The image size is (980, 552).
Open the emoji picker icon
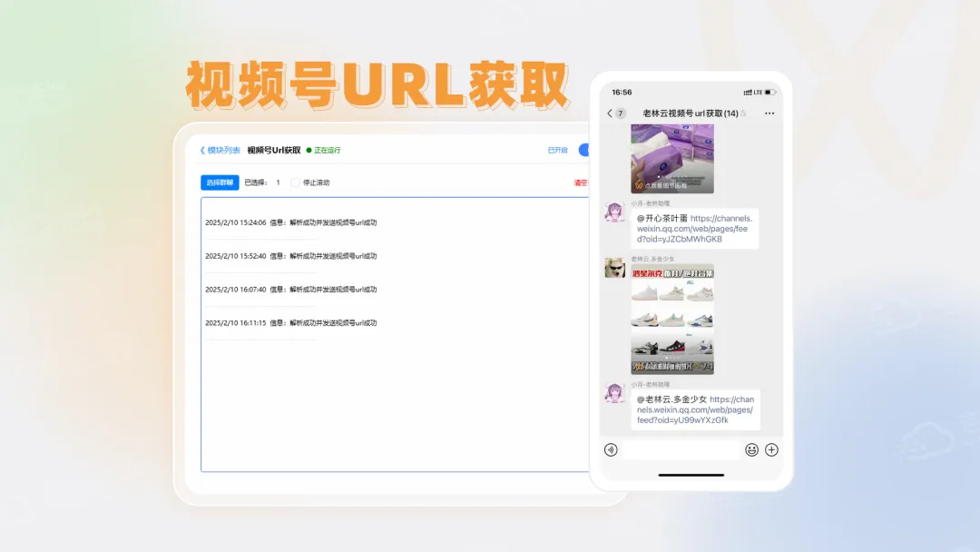(x=751, y=449)
